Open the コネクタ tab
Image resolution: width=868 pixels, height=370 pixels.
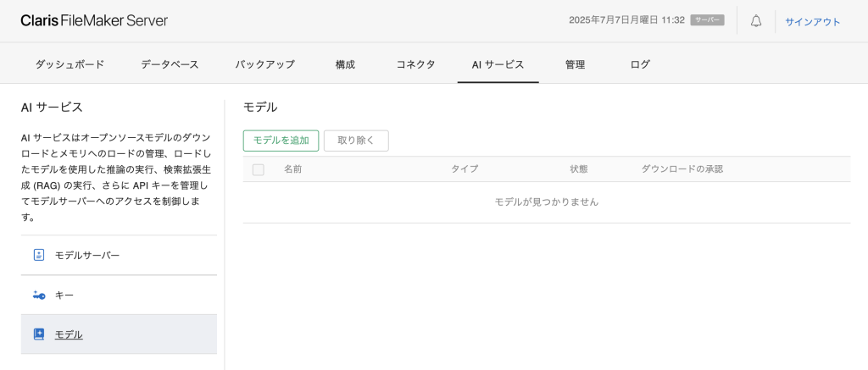pos(415,64)
